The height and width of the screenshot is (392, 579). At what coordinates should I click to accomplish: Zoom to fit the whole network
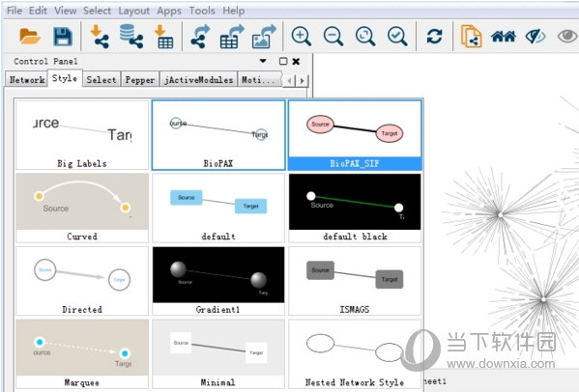click(365, 37)
